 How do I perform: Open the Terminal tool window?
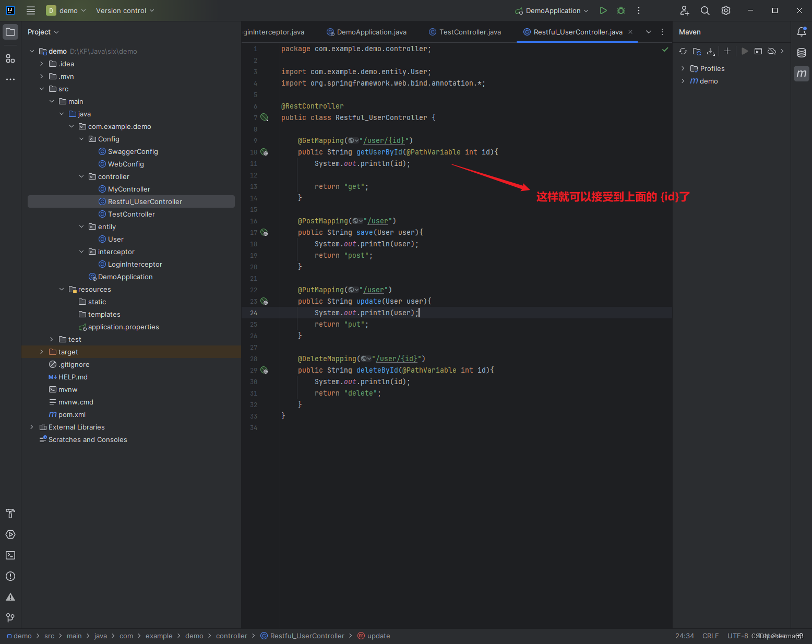pos(10,555)
